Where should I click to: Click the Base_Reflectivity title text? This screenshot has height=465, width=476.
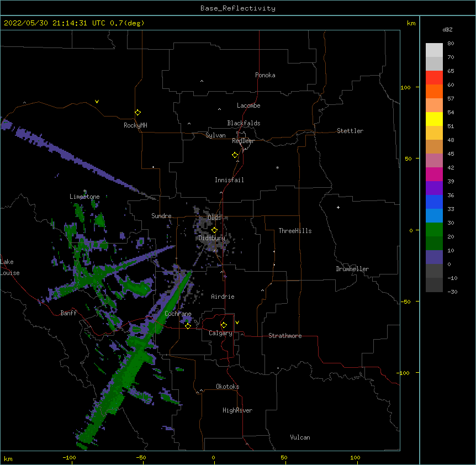coord(238,8)
